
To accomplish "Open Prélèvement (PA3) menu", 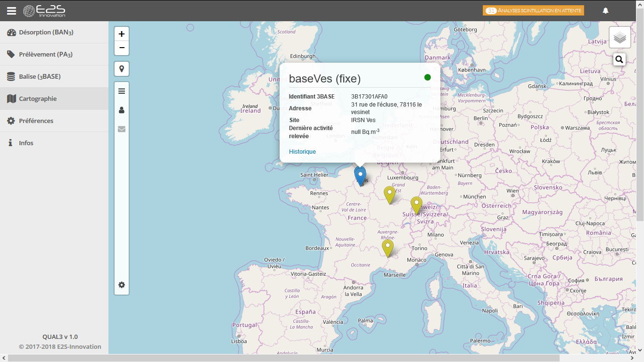I will [x=54, y=54].
